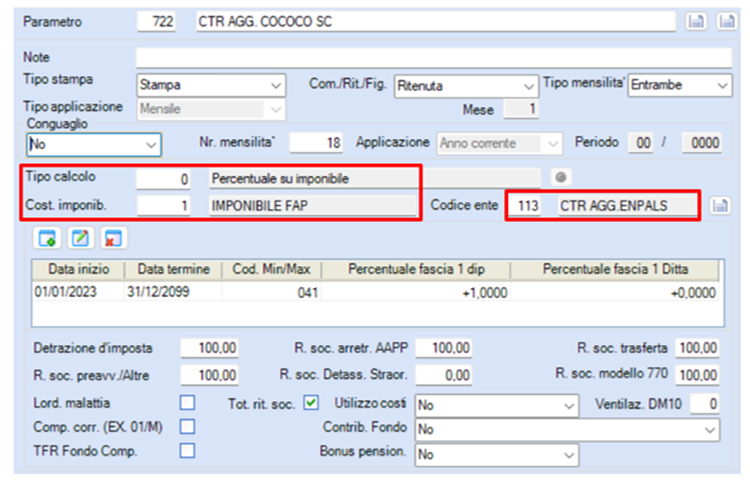Open the Contrib. Fondo dropdown
This screenshot has width=750, height=487.
567,430
